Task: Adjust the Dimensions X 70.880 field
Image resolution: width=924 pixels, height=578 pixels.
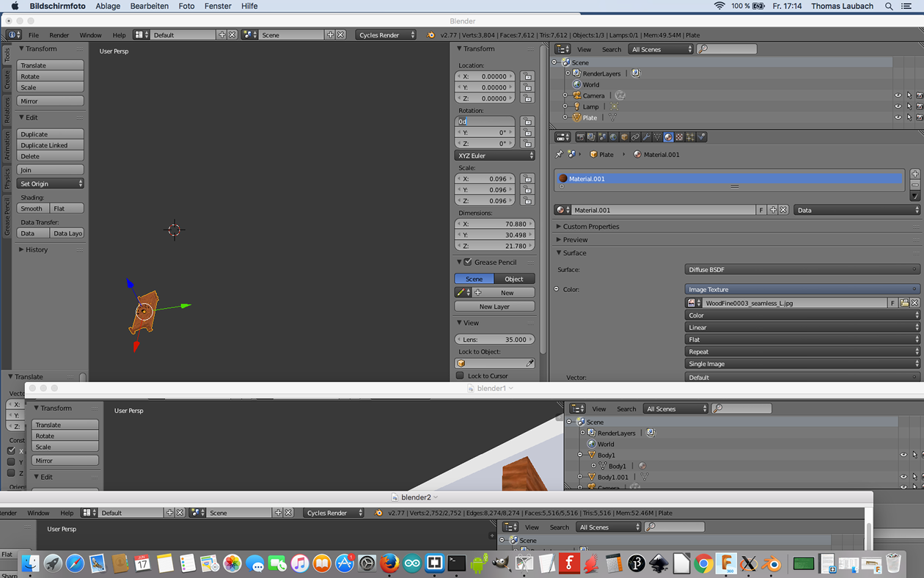Action: click(494, 224)
